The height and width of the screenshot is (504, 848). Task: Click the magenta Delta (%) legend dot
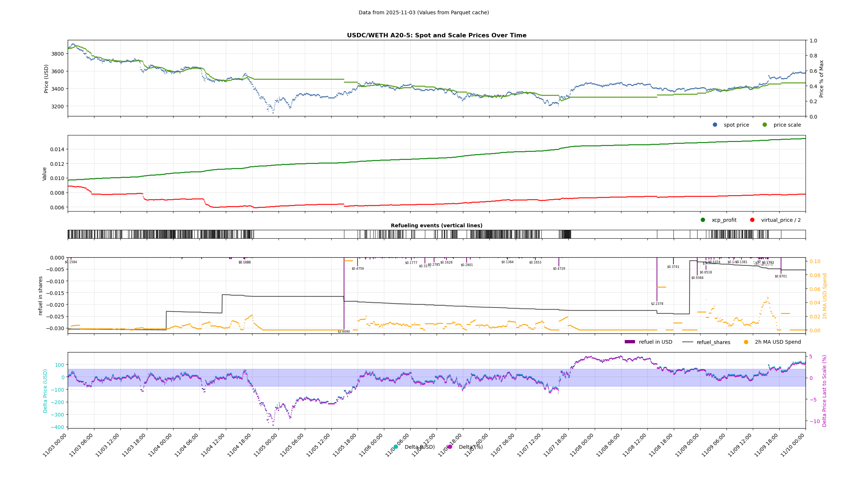(450, 447)
